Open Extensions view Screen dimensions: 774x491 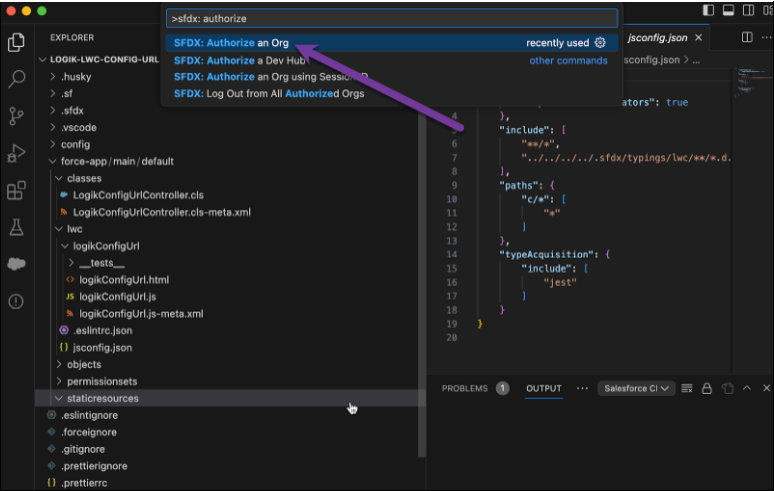pyautogui.click(x=16, y=190)
